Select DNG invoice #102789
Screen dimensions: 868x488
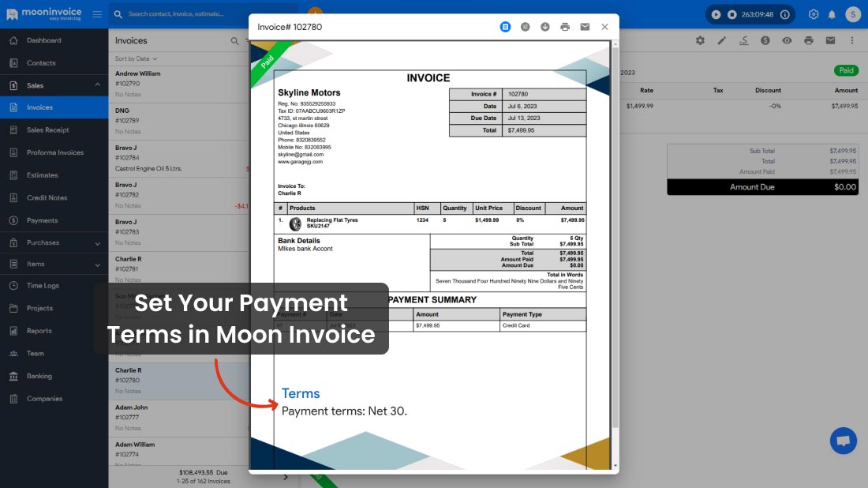pos(179,122)
